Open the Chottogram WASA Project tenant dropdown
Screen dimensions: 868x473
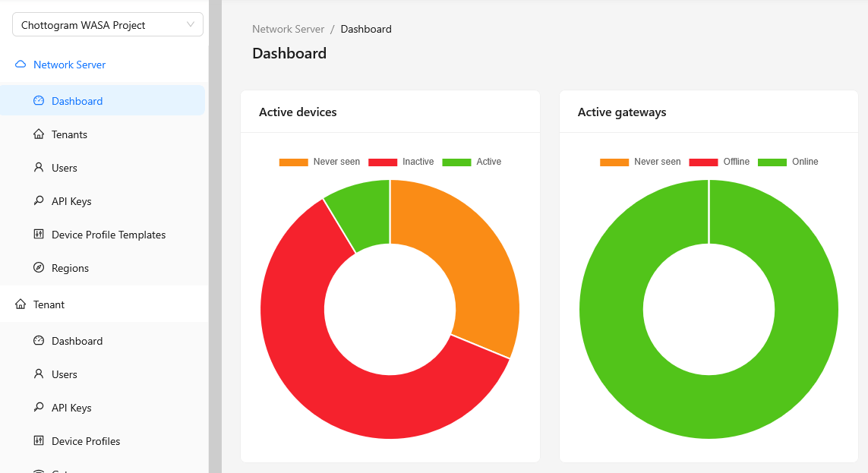point(107,25)
